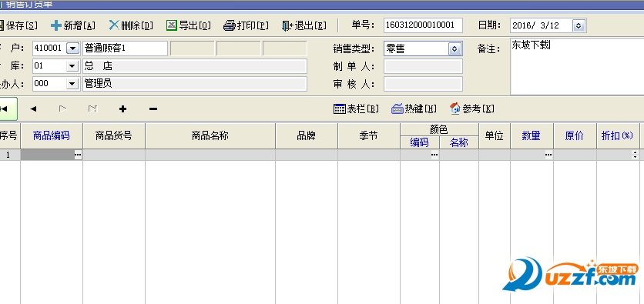Click the 总 店 warehouse name field
644x304 pixels.
point(195,66)
